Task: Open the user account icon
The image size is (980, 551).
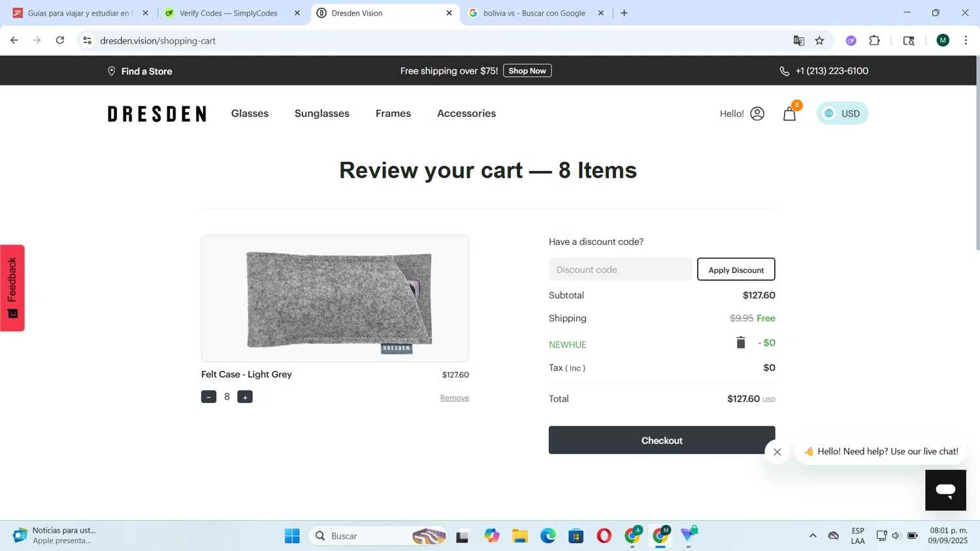Action: [x=757, y=114]
